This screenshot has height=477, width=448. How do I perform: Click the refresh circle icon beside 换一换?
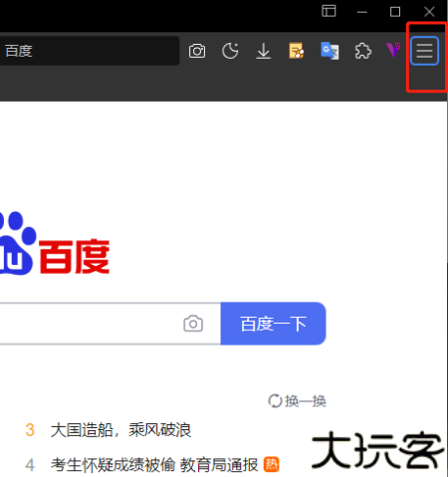click(275, 401)
